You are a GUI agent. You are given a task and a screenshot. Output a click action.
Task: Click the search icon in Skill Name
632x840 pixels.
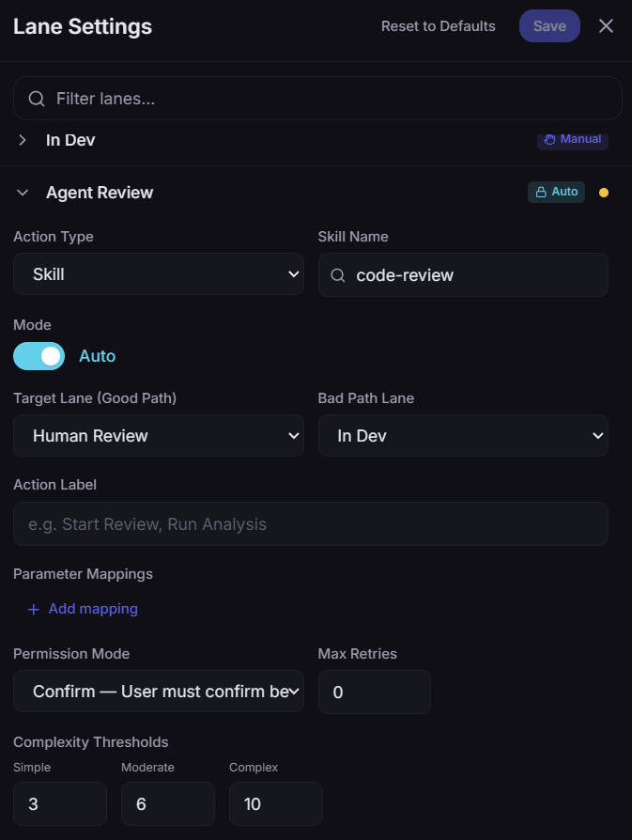pyautogui.click(x=338, y=275)
